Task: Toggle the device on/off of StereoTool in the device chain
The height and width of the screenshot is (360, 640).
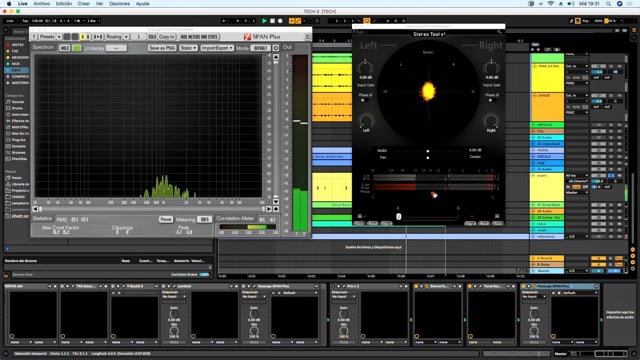Action: (416, 287)
